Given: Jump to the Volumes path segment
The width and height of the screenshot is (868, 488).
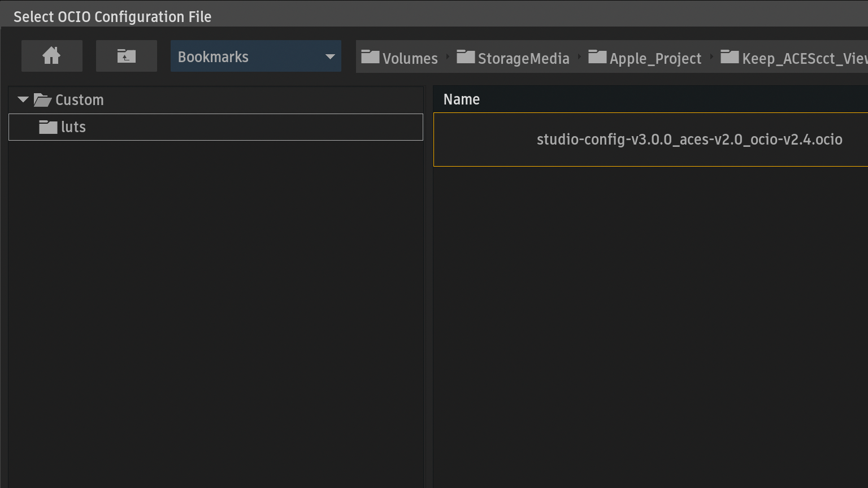Looking at the screenshot, I should click(x=410, y=58).
